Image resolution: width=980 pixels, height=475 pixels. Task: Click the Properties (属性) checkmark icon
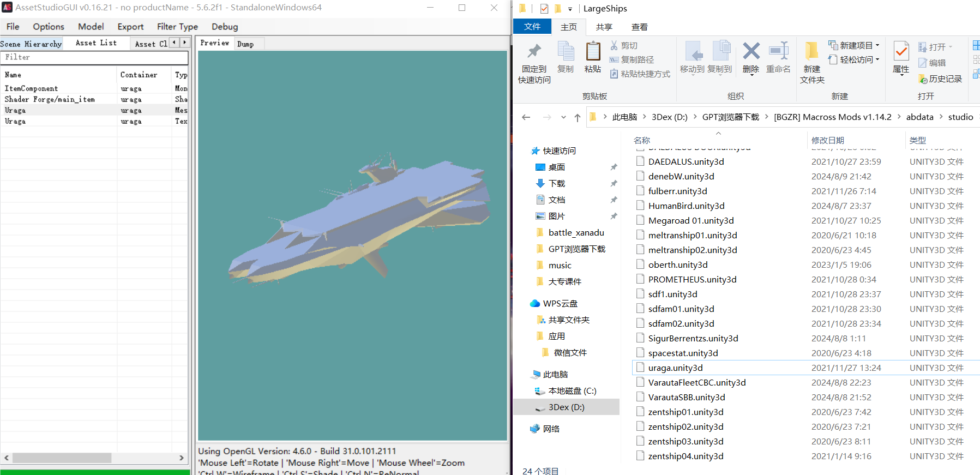pos(901,51)
